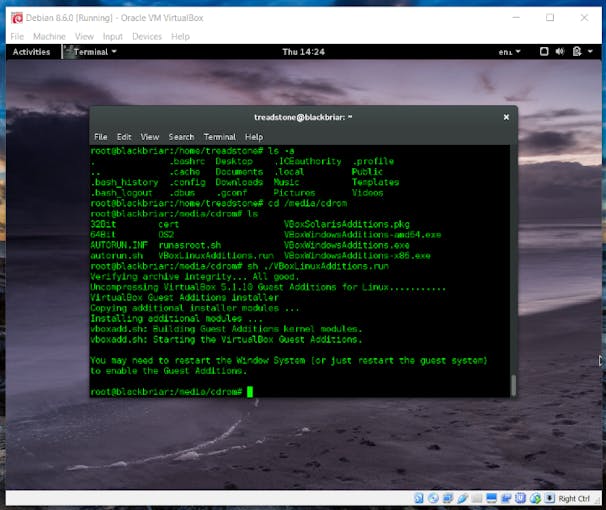This screenshot has width=606, height=510.
Task: Open the VirtualBox Help menu
Action: pyautogui.click(x=180, y=36)
